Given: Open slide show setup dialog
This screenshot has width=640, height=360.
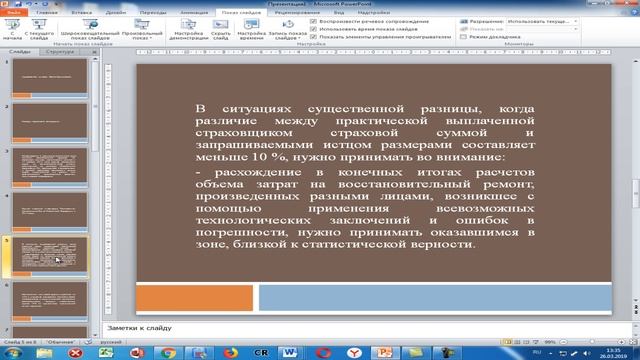Looking at the screenshot, I should tap(189, 29).
